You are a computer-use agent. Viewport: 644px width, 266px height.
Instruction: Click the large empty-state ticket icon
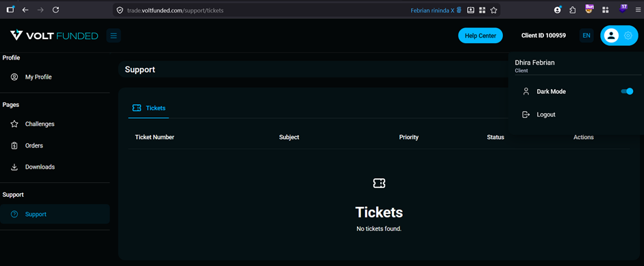tap(379, 183)
